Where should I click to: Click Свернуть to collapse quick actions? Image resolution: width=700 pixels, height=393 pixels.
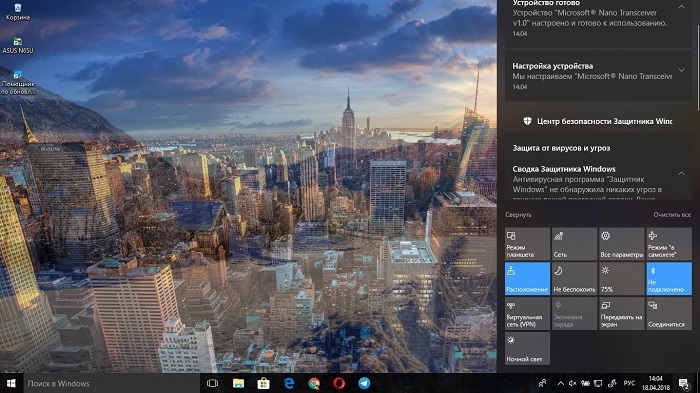[x=518, y=215]
